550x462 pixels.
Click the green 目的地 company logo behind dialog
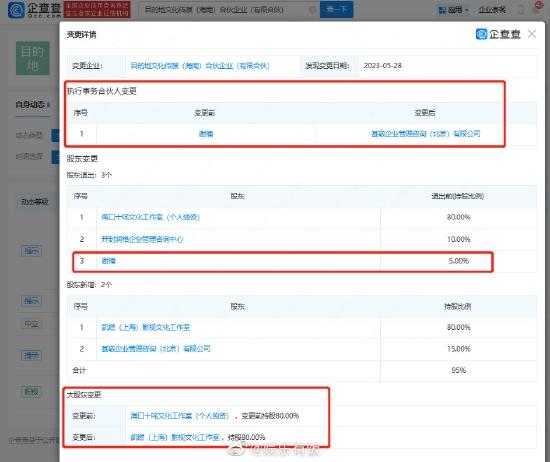pos(33,58)
